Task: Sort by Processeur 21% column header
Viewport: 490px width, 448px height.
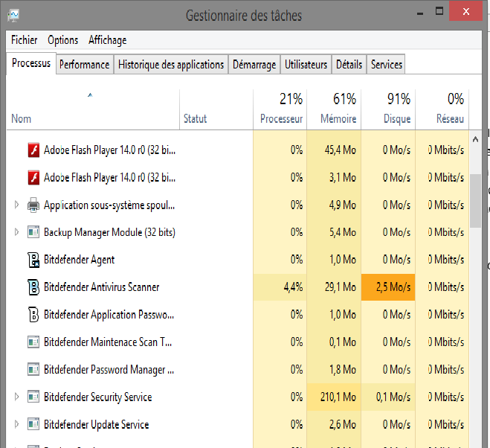Action: (280, 109)
